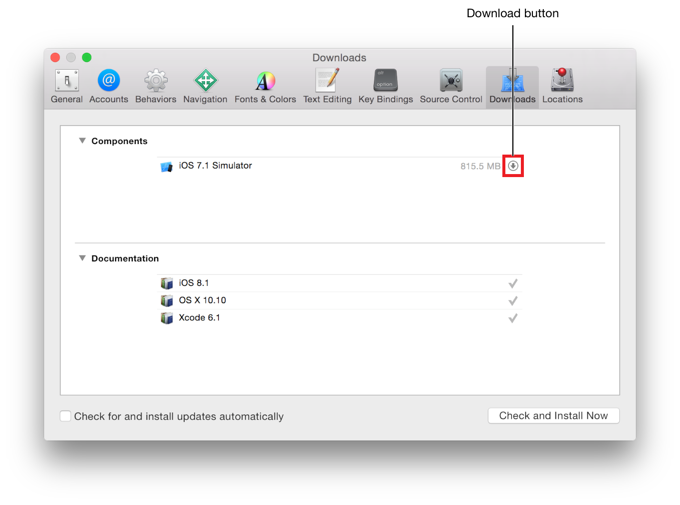This screenshot has width=680, height=505.
Task: Open the Navigation preferences pane
Action: [205, 86]
